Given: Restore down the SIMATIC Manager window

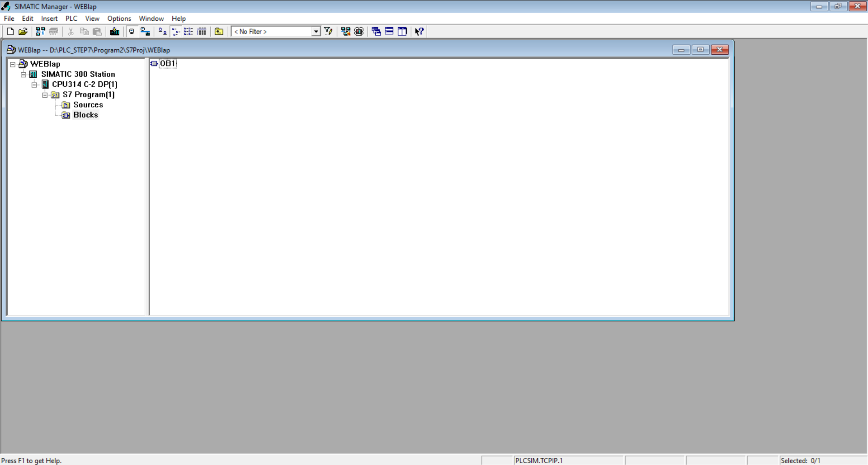Looking at the screenshot, I should click(x=838, y=6).
